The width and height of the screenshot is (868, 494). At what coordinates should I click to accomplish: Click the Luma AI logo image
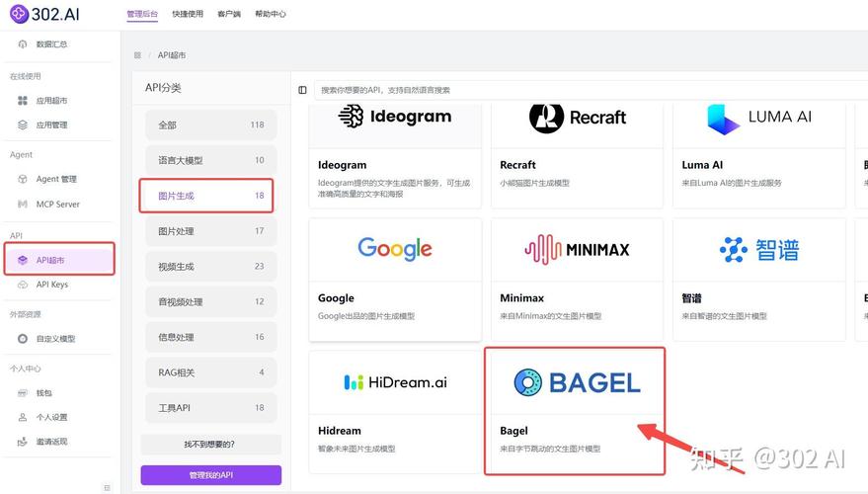click(759, 119)
